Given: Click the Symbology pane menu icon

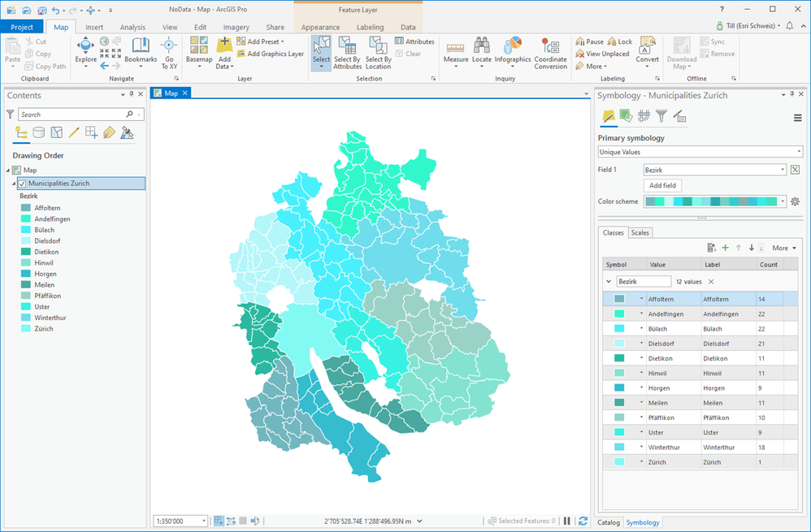Looking at the screenshot, I should coord(797,119).
